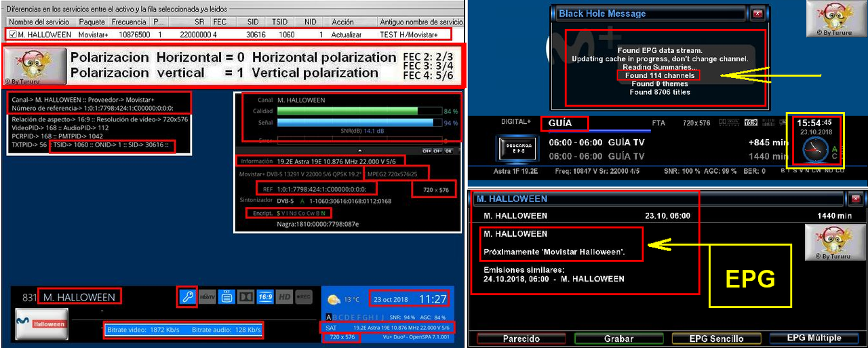Click the OK button in signal panel
This screenshot has width=868, height=348.
pos(448,151)
